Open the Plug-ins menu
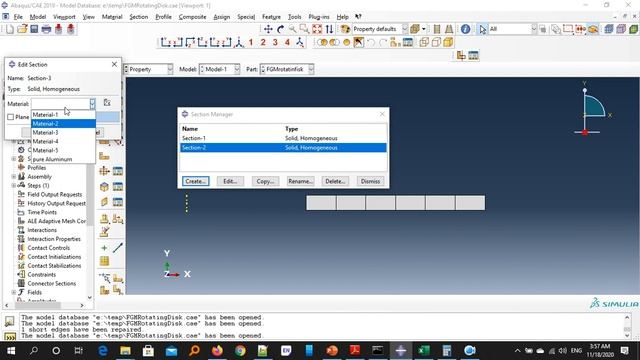Image resolution: width=640 pixels, height=360 pixels. pyautogui.click(x=319, y=17)
